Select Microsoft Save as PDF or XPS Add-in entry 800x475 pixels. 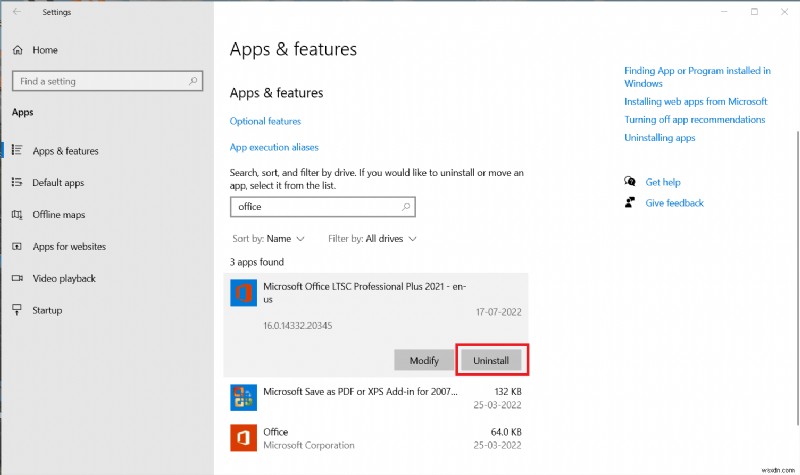click(376, 398)
